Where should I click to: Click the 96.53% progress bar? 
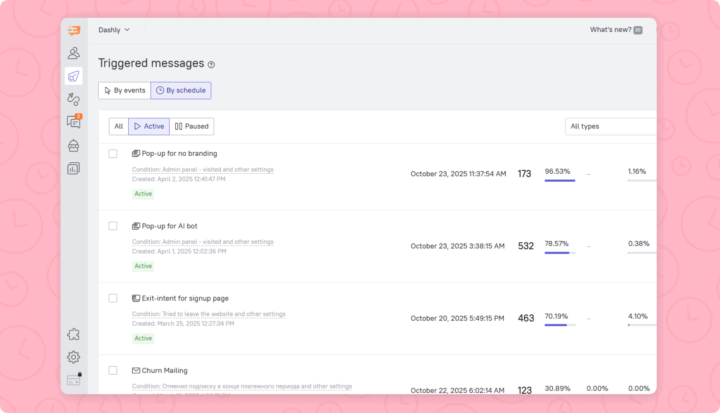pyautogui.click(x=559, y=181)
